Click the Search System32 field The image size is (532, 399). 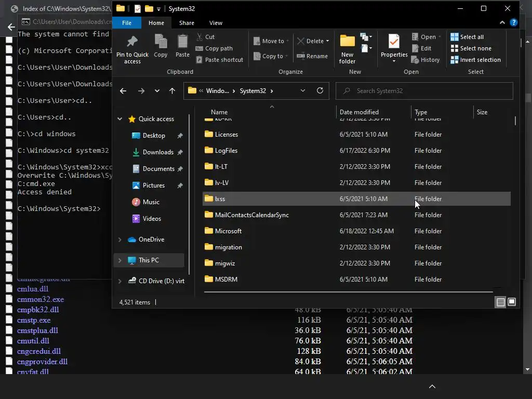click(x=424, y=91)
